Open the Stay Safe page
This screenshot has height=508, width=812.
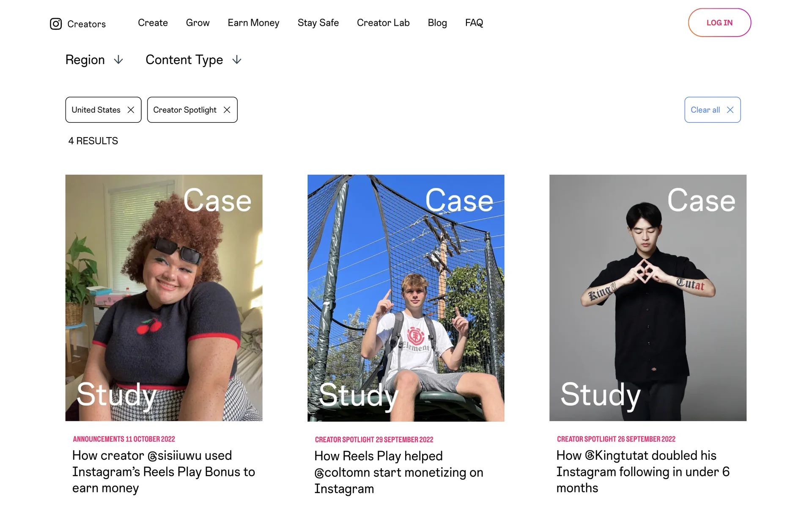318,23
